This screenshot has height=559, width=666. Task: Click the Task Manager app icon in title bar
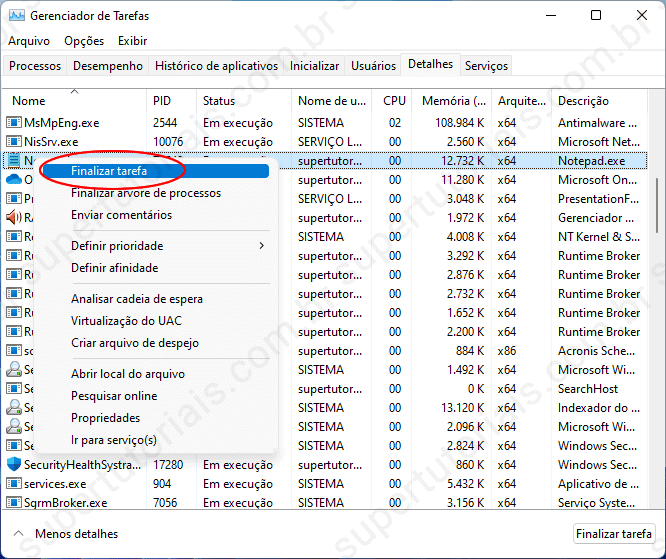coord(16,16)
